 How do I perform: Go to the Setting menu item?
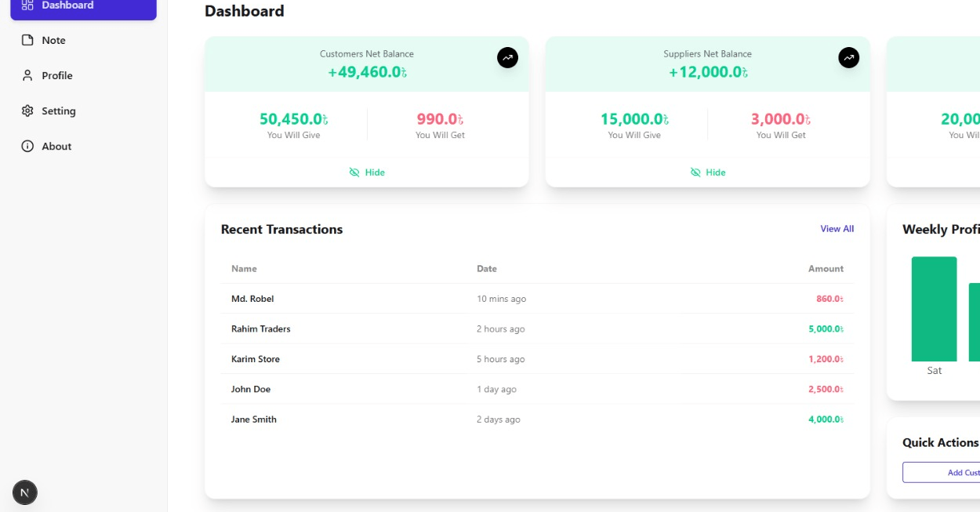pyautogui.click(x=58, y=111)
